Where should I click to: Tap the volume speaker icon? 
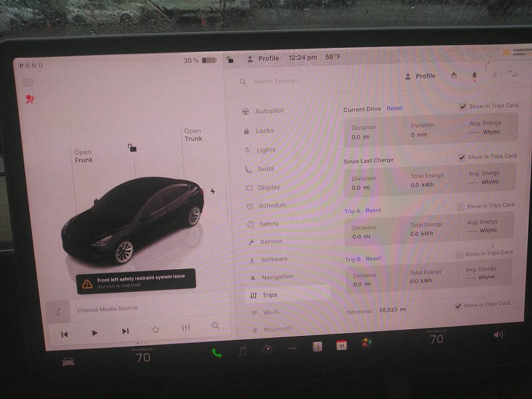tap(497, 335)
